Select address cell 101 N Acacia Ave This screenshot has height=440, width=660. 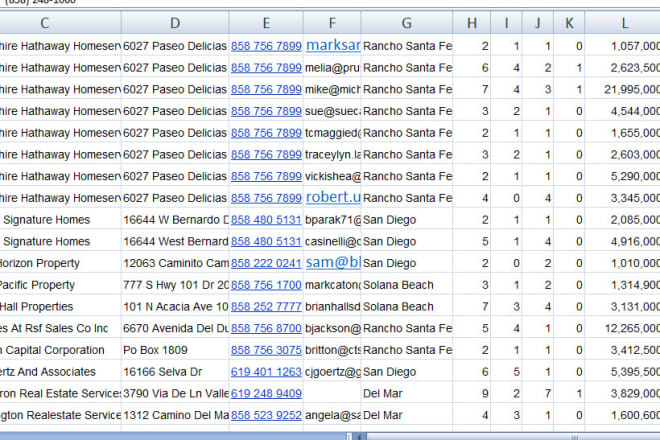(175, 307)
